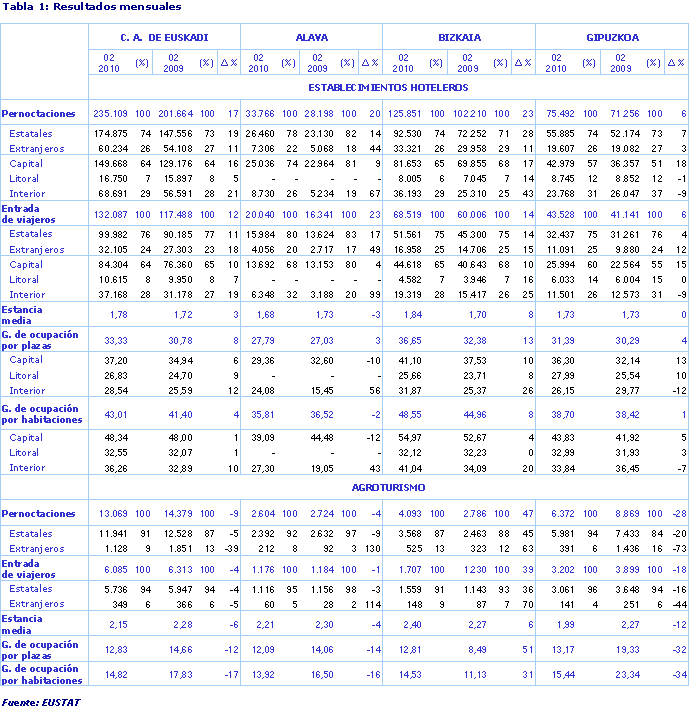Select 'G. de ocupación por habitaciones' in Agroturismo section
This screenshot has height=709, width=691.
tap(41, 673)
